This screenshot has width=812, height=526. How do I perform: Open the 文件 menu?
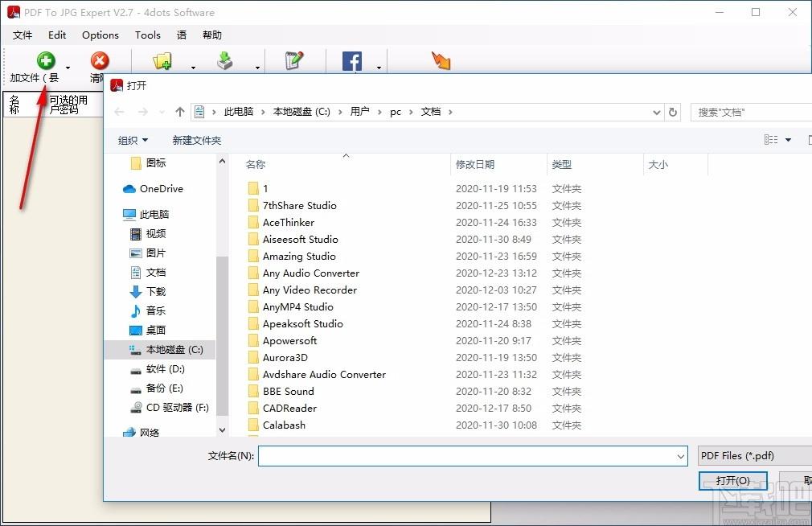[x=23, y=35]
